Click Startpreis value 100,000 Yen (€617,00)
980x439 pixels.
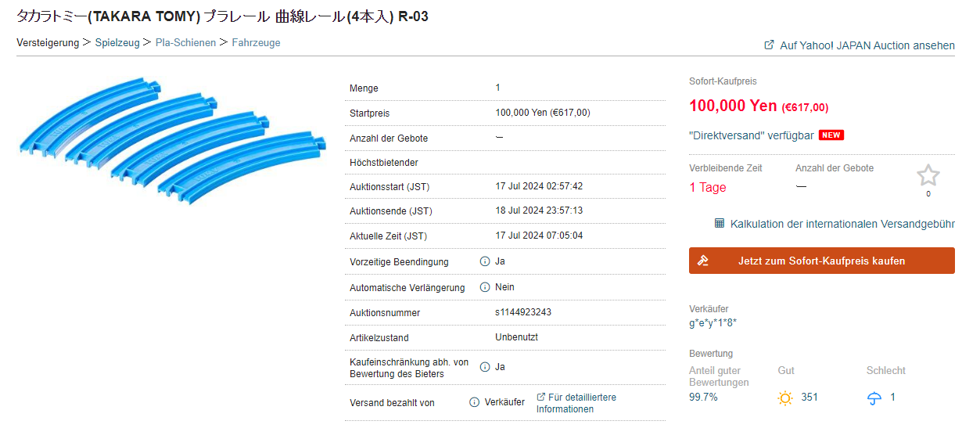click(543, 113)
